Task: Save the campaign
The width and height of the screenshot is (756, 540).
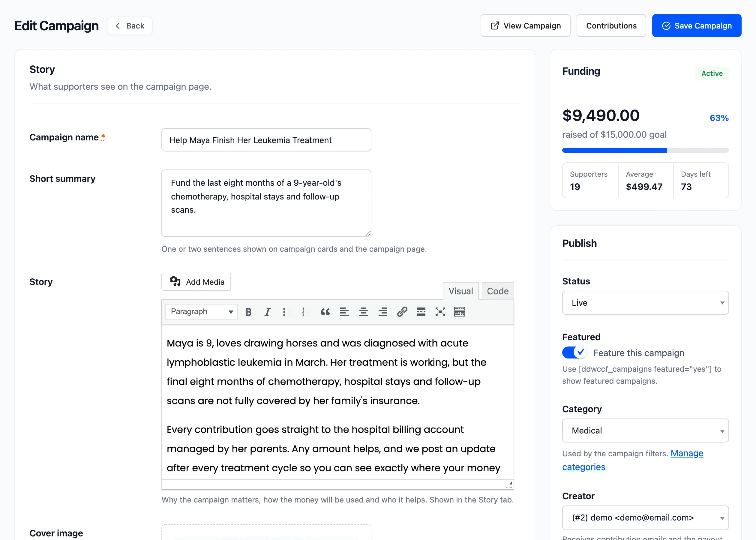Action: click(697, 25)
